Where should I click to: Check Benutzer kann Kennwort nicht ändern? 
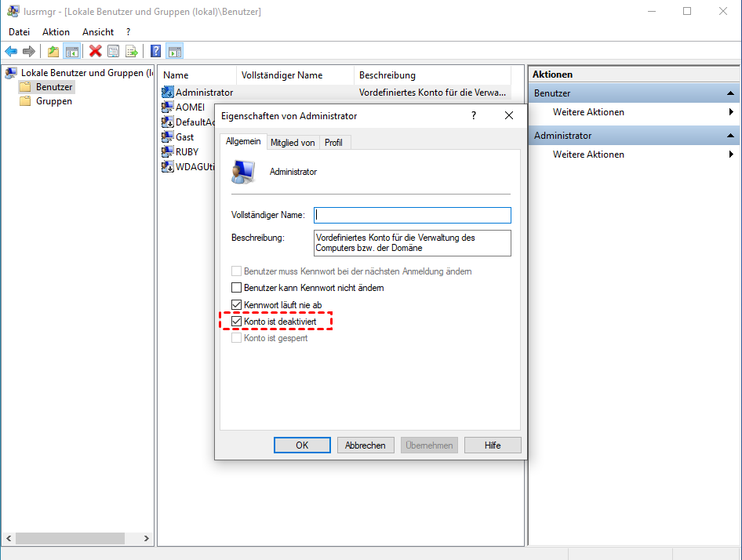[x=236, y=287]
